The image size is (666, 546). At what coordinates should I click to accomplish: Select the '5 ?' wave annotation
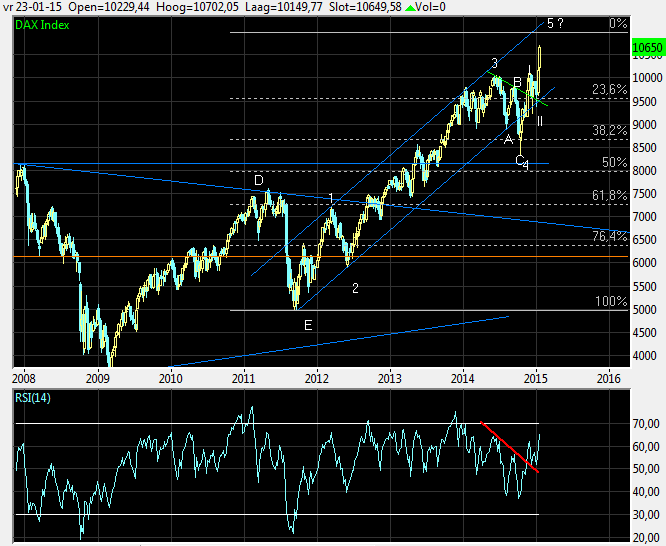556,24
